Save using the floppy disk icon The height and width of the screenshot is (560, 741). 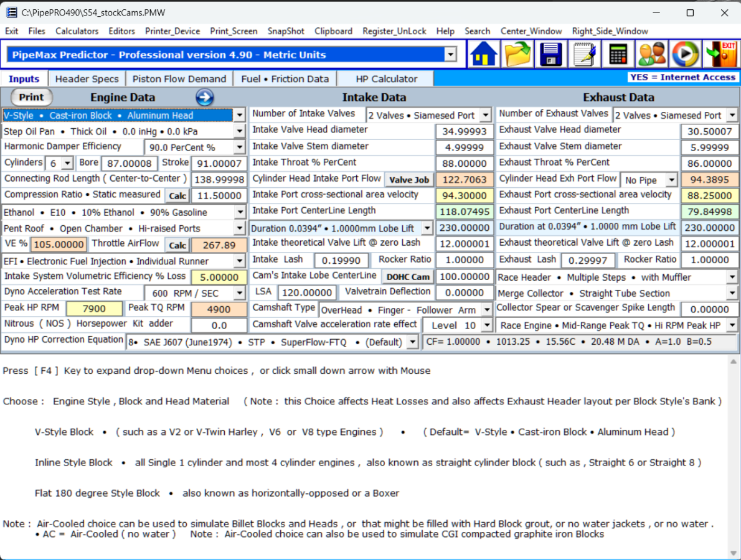tap(550, 55)
